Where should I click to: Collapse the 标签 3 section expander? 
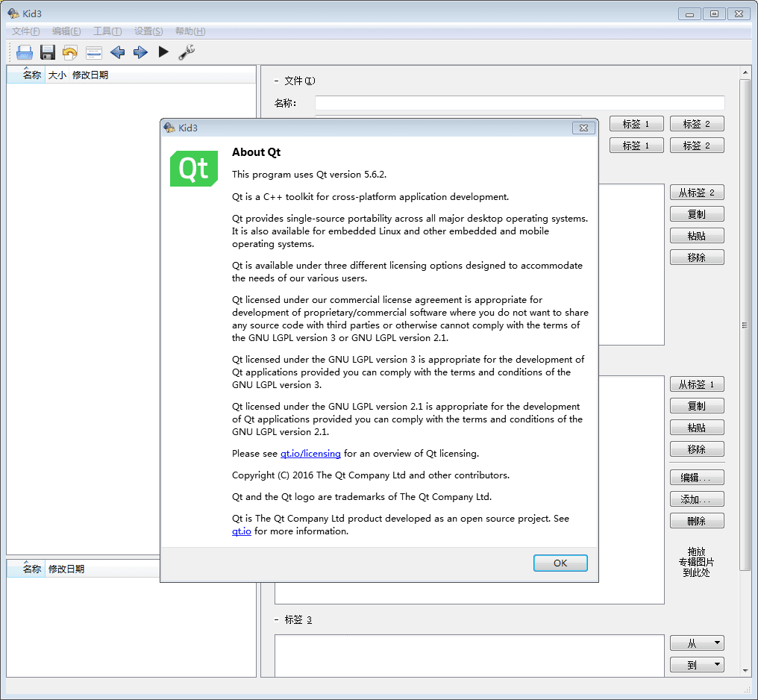tap(277, 619)
